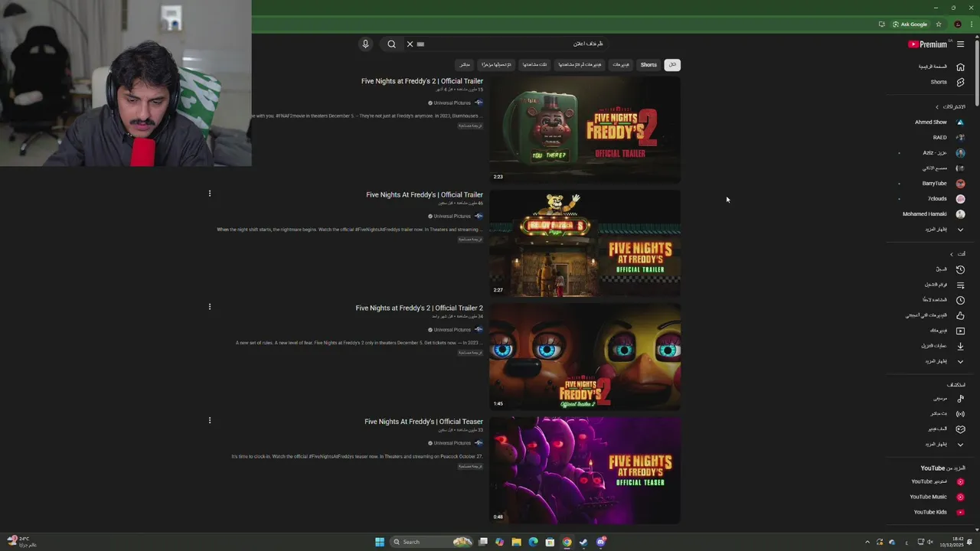The height and width of the screenshot is (551, 980).
Task: Open the Gaming icon in Explore
Action: click(960, 429)
